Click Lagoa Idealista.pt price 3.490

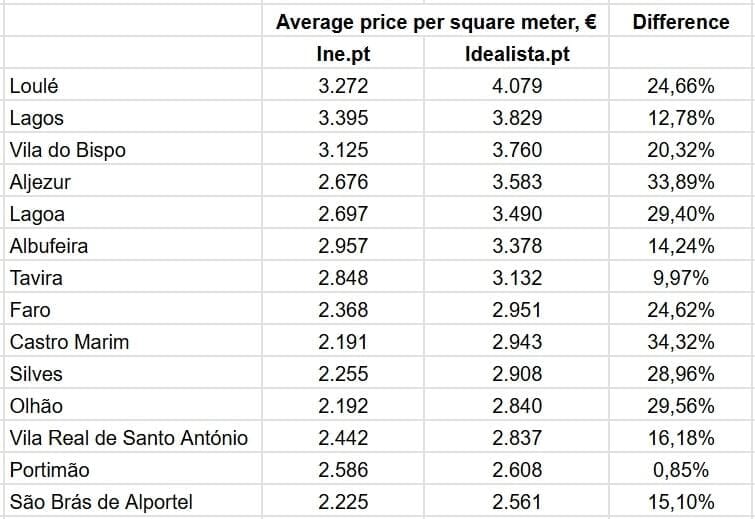click(517, 214)
